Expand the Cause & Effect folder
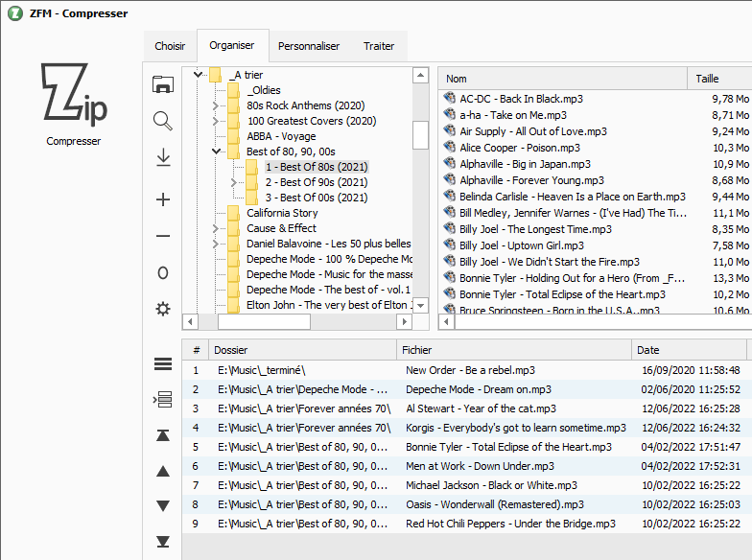This screenshot has width=752, height=560. 215,228
